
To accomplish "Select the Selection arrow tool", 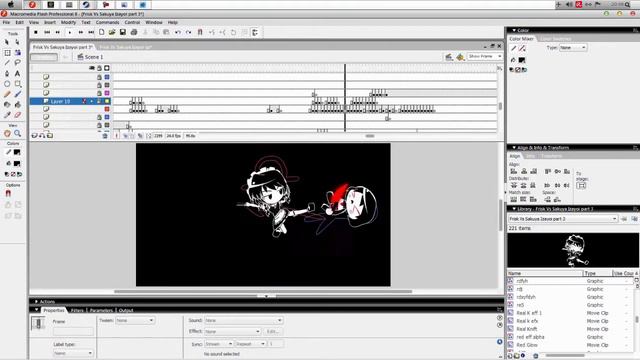I will [7, 42].
